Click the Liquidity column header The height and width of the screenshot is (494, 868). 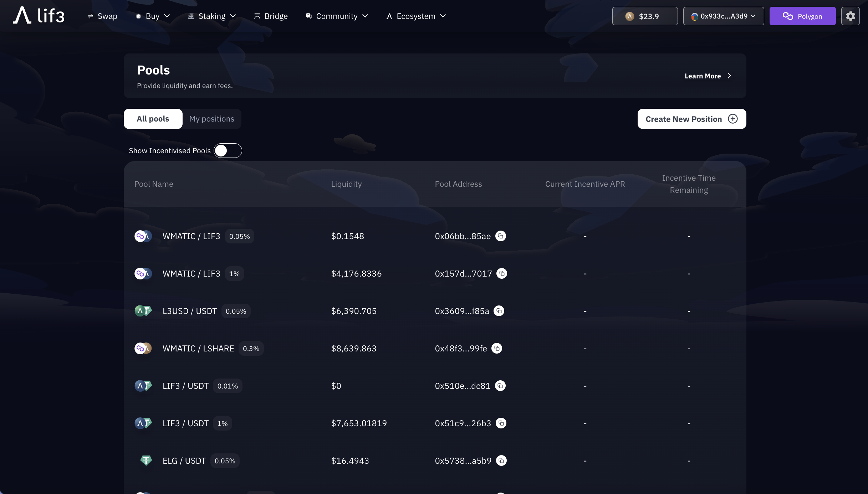pyautogui.click(x=346, y=184)
